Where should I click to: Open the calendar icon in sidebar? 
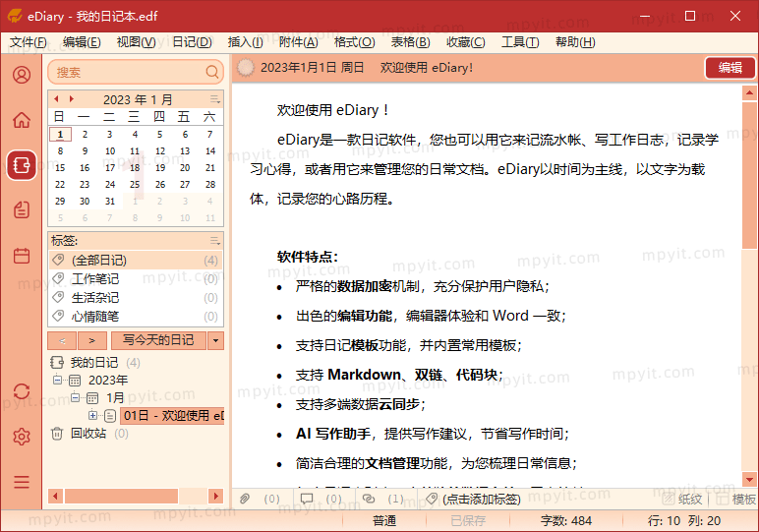click(22, 256)
